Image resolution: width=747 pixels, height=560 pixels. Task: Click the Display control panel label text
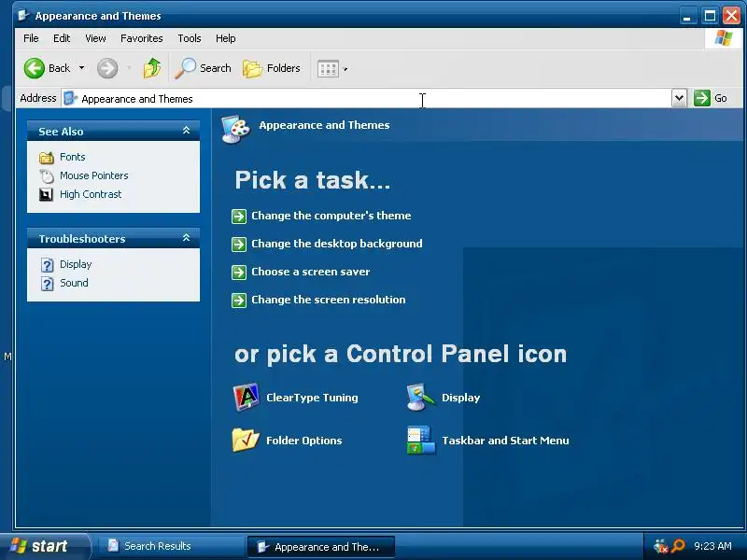click(460, 398)
